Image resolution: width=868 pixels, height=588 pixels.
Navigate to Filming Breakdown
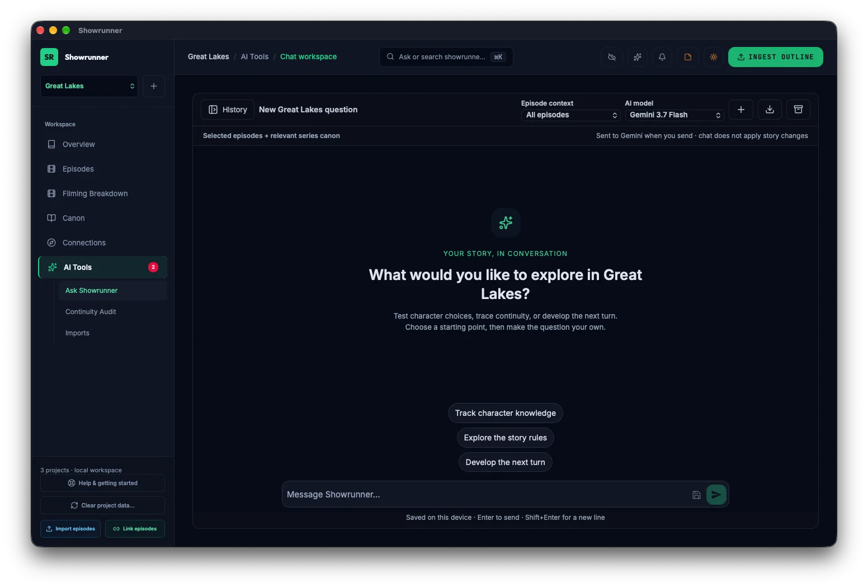coord(103,193)
